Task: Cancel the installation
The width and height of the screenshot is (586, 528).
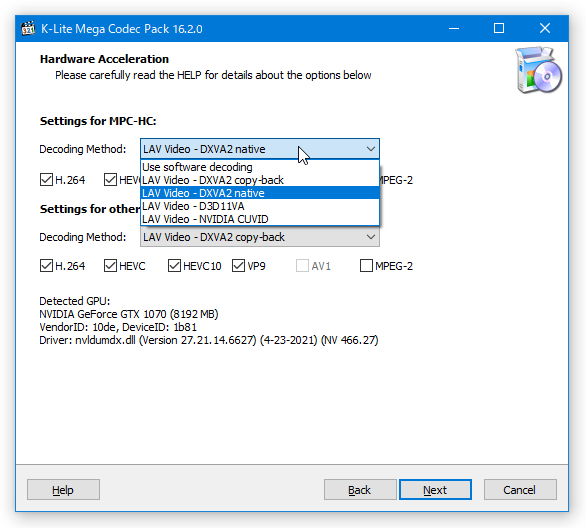Action: [x=520, y=490]
